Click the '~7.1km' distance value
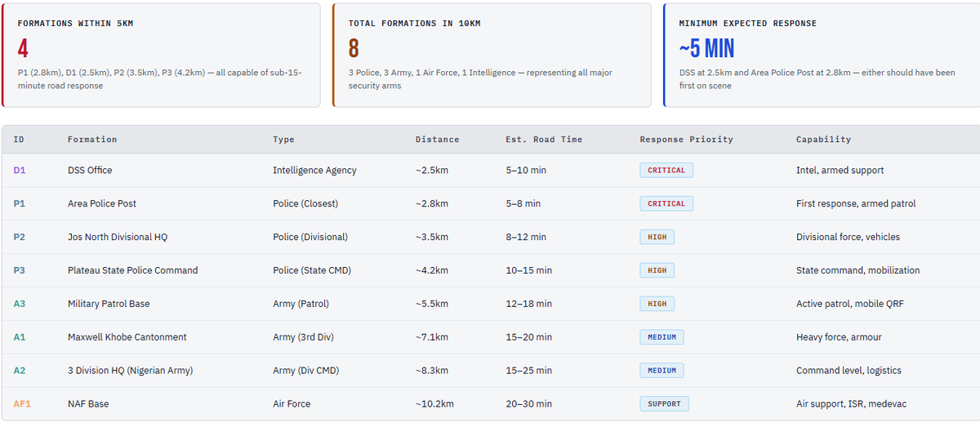This screenshot has width=980, height=423. 432,337
